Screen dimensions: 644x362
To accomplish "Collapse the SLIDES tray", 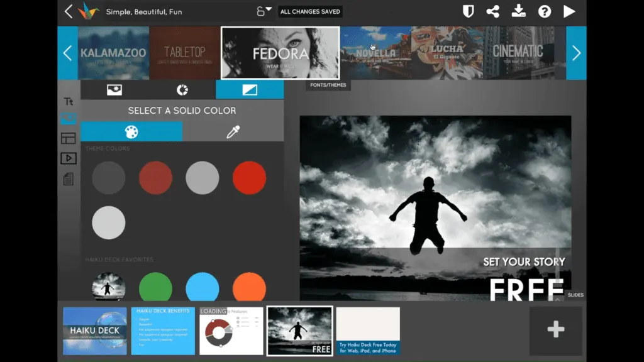I will pyautogui.click(x=575, y=295).
